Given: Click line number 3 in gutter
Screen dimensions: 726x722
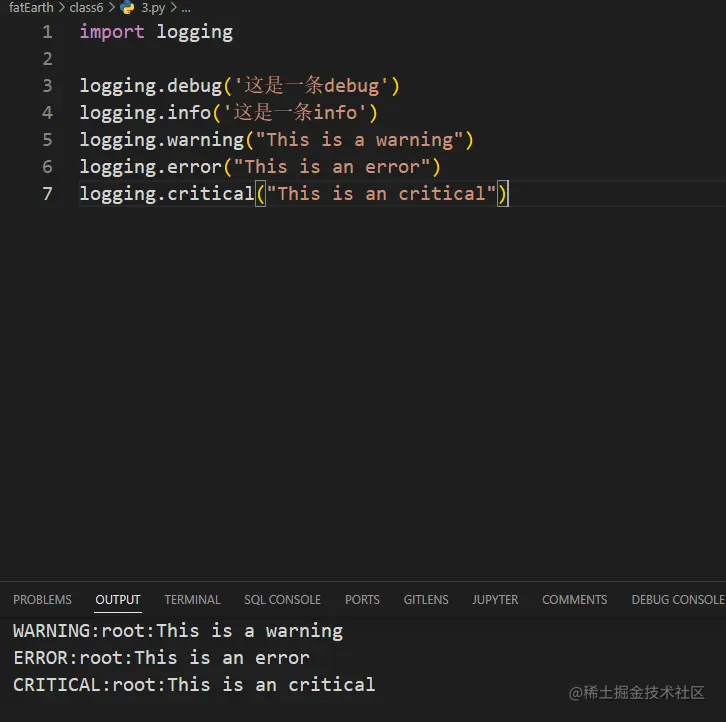Looking at the screenshot, I should click(47, 86).
